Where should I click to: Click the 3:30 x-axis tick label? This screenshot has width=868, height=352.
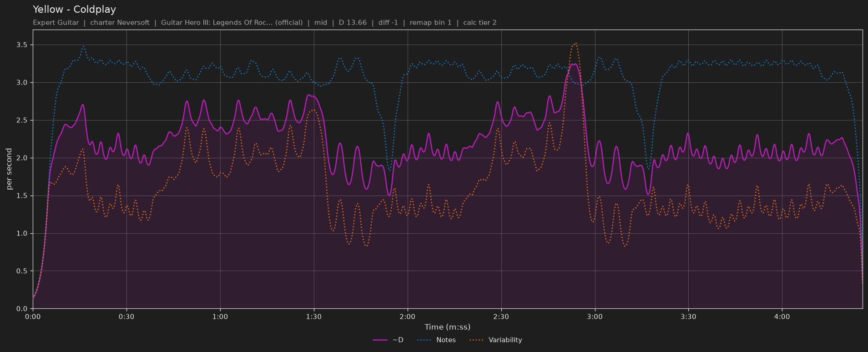click(689, 317)
